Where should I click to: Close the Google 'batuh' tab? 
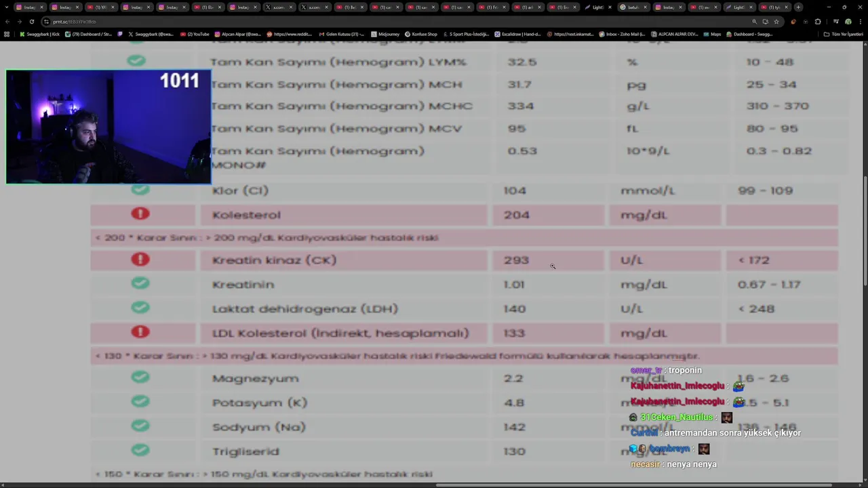pyautogui.click(x=646, y=7)
